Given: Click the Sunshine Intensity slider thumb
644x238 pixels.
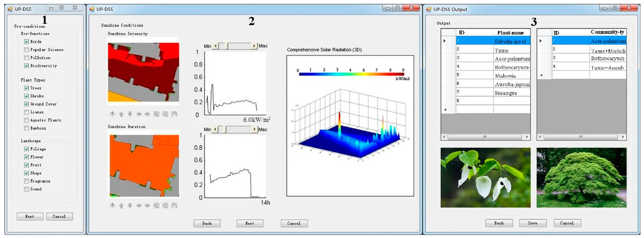Looking at the screenshot, I should click(x=227, y=46).
